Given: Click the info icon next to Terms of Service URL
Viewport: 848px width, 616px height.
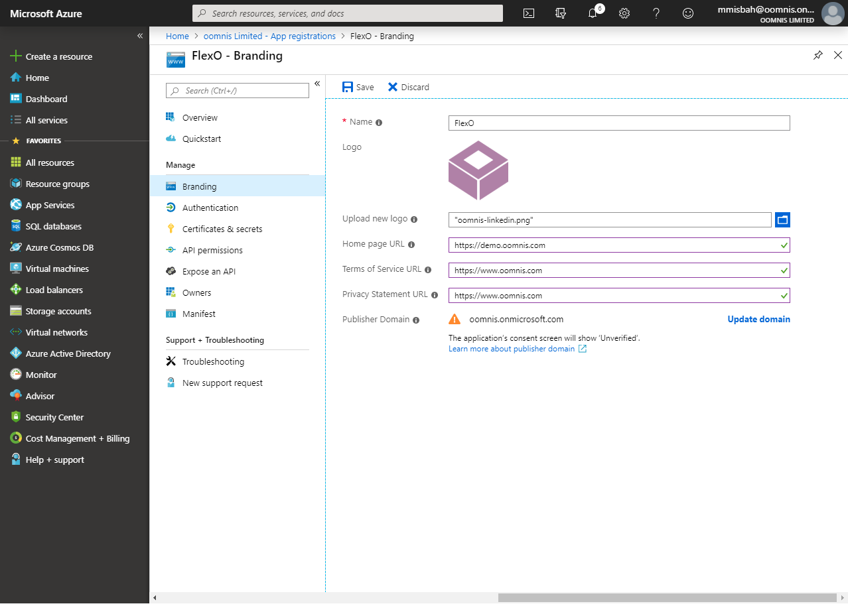Looking at the screenshot, I should (x=428, y=270).
